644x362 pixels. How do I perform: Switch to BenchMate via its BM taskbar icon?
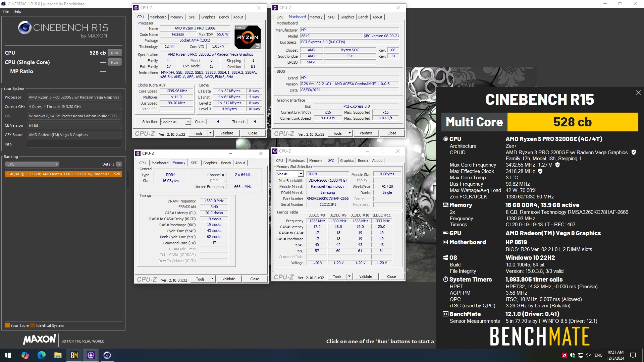click(x=74, y=355)
